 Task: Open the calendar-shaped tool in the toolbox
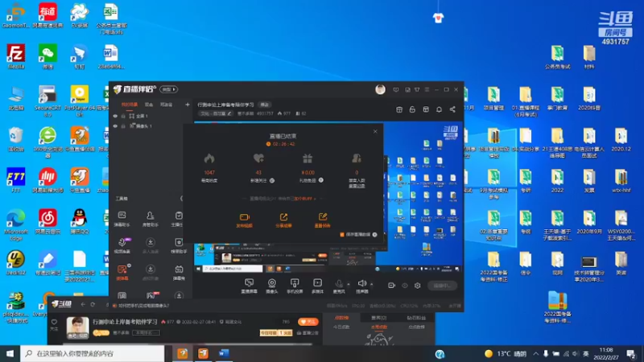tap(179, 272)
